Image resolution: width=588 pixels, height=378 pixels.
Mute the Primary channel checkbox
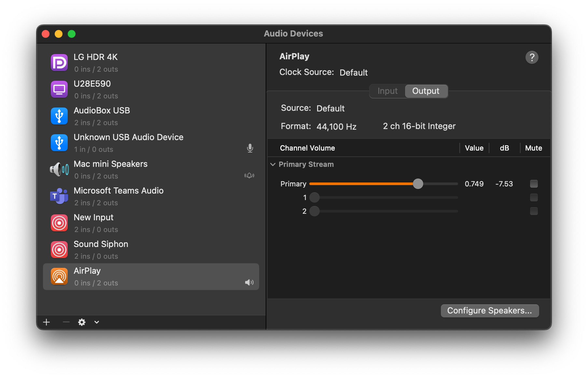[x=534, y=184]
